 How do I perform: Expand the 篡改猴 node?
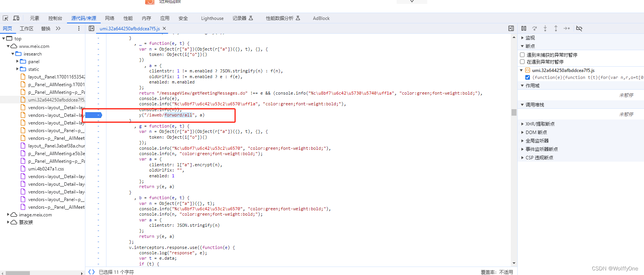click(x=8, y=222)
